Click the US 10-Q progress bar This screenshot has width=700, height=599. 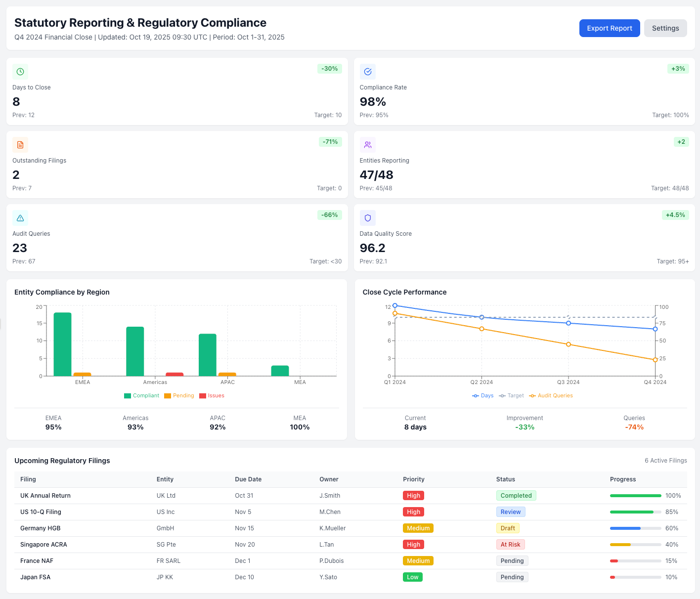[636, 512]
